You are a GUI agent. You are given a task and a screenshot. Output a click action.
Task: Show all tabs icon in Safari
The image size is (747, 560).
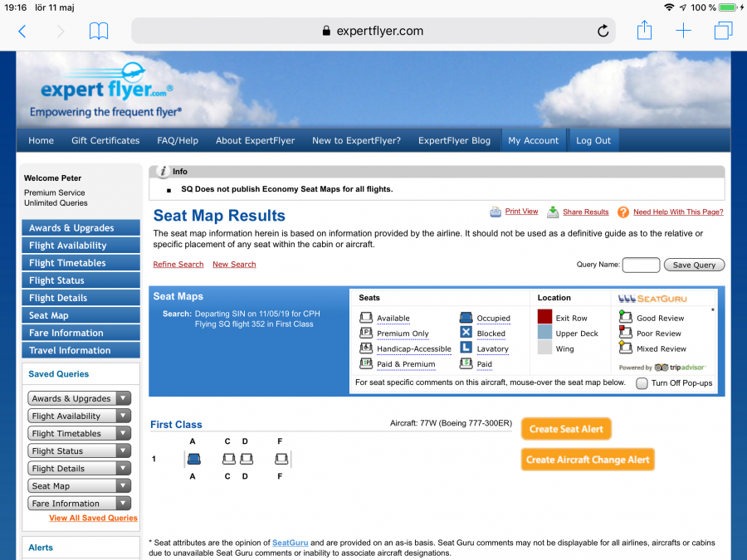723,32
